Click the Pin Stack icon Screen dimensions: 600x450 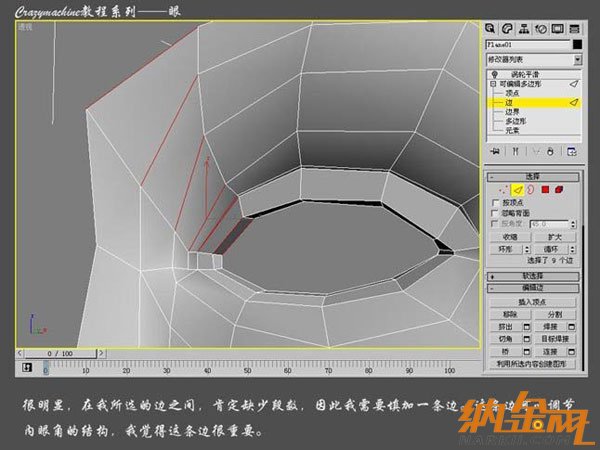(x=493, y=151)
